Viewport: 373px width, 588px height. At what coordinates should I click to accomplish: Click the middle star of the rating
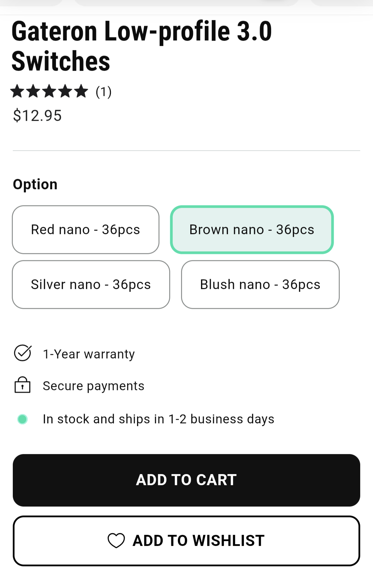pyautogui.click(x=49, y=91)
